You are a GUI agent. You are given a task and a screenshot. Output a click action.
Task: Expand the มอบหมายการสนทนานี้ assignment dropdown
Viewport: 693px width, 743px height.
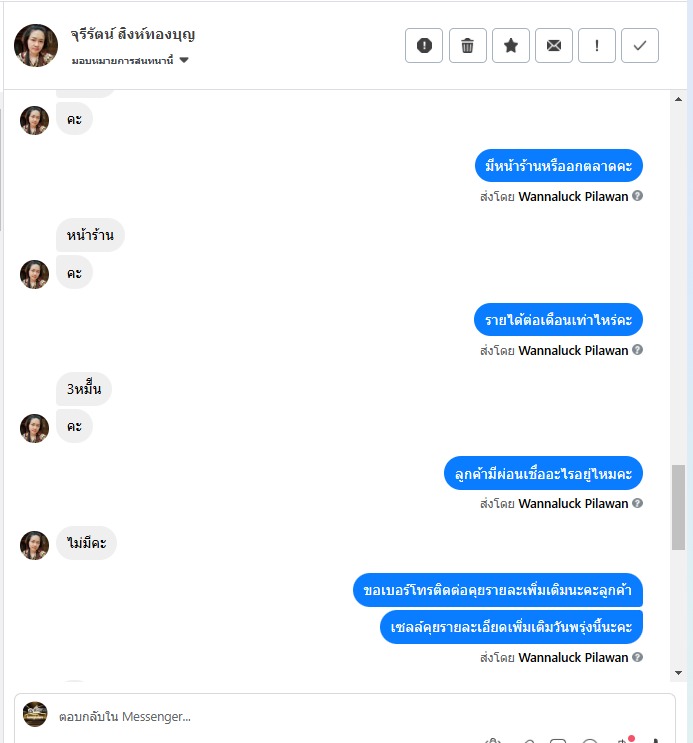tap(184, 60)
